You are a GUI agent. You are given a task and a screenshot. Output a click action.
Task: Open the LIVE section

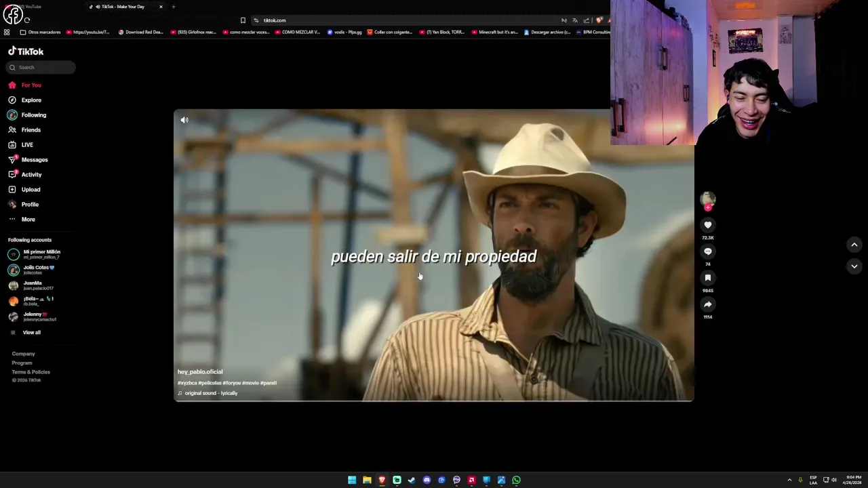point(20,145)
